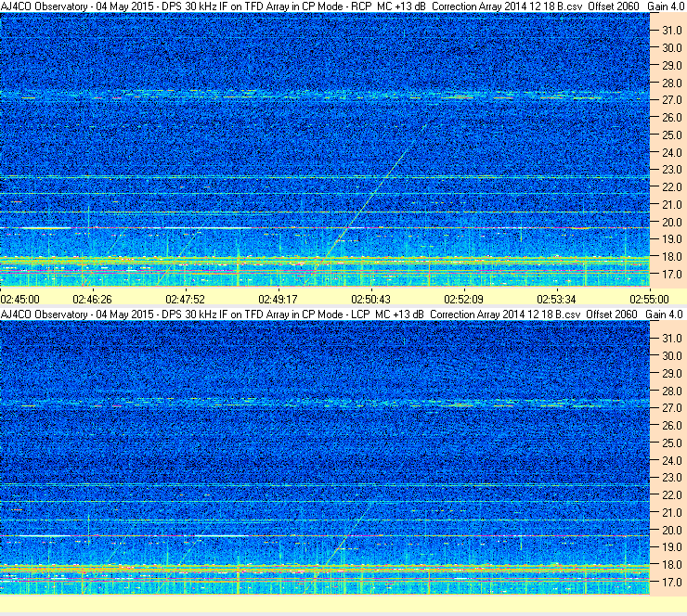Click 29.0 on the LCP frequency axis

tap(671, 374)
